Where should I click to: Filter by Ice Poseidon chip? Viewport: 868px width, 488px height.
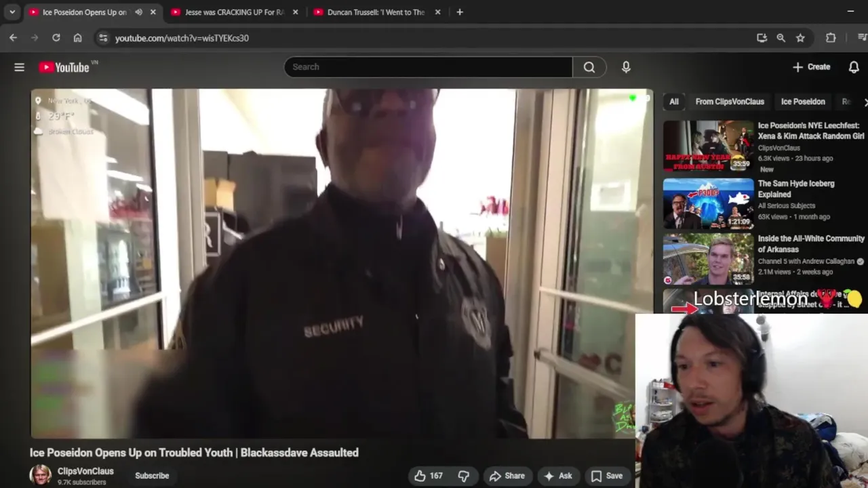click(803, 102)
